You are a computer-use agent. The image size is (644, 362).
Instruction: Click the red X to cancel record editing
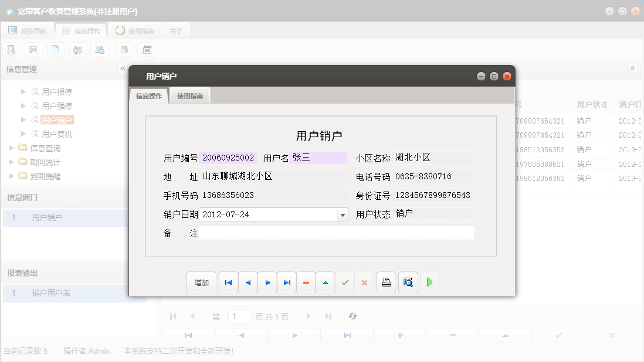(x=364, y=282)
